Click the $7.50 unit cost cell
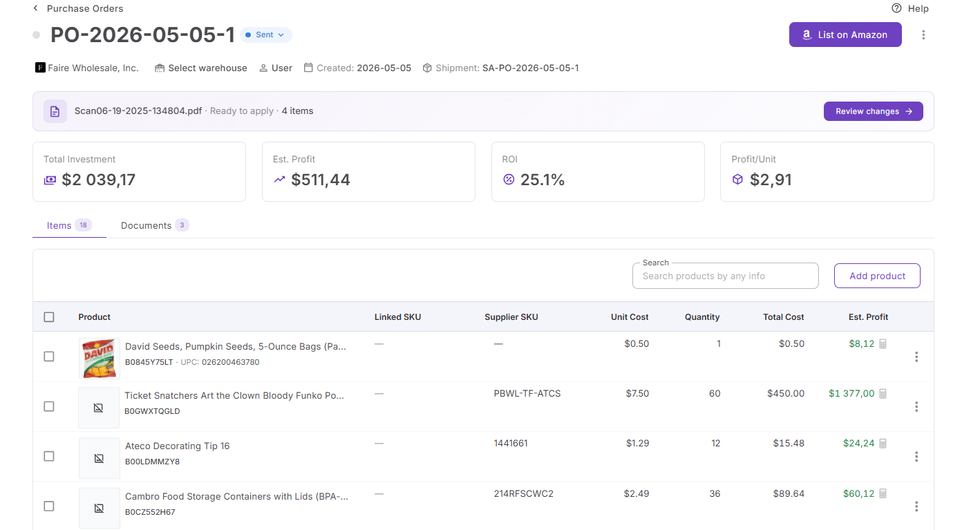The height and width of the screenshot is (530, 980). [x=637, y=393]
